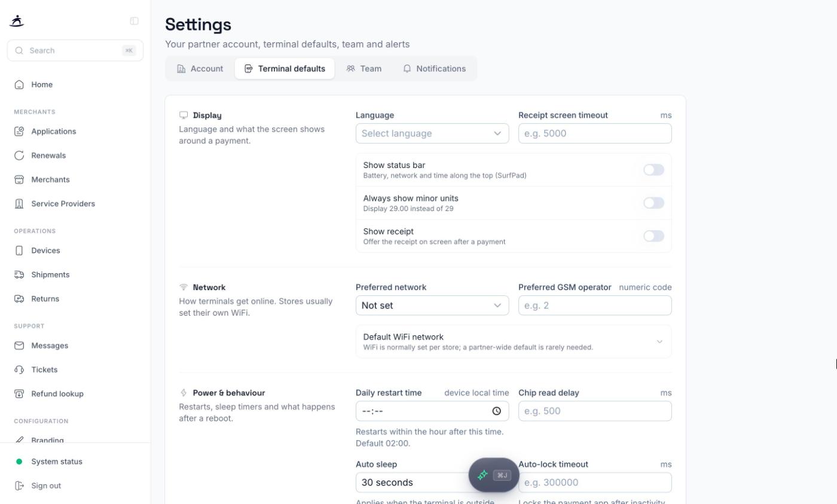Click the Sign out link
Screen dimensions: 837x504
(x=75, y=485)
